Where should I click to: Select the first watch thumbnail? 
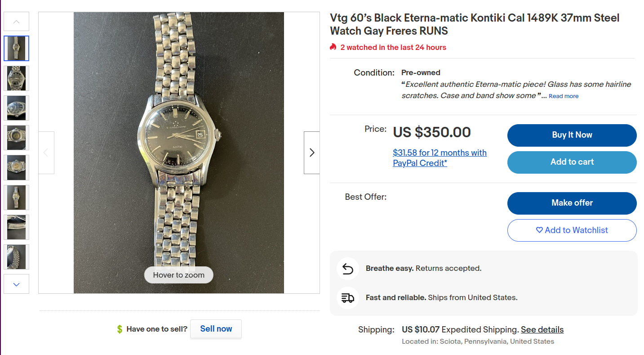pyautogui.click(x=17, y=48)
